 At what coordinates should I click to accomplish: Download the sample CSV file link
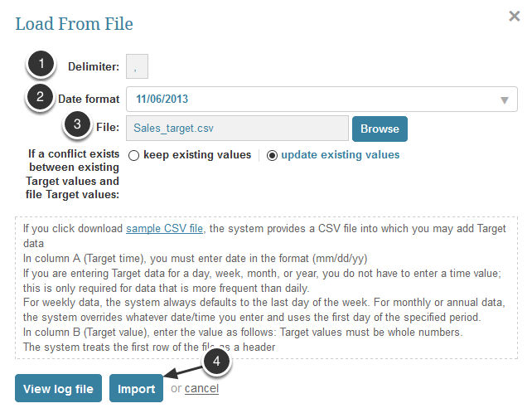[162, 229]
